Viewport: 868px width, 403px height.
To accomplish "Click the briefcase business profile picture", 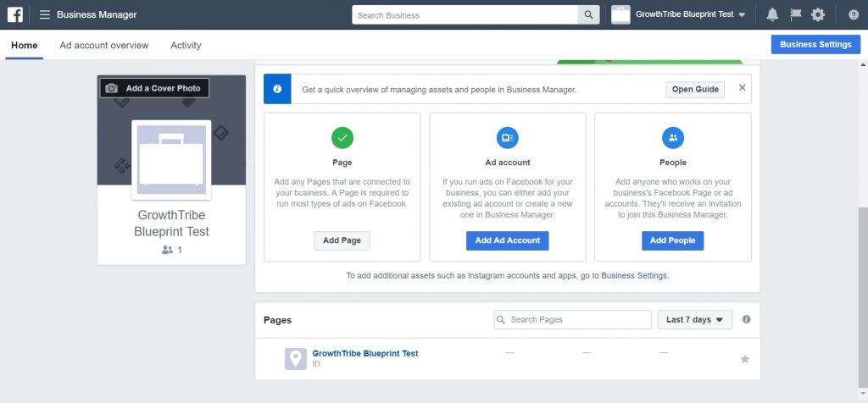I will click(171, 160).
